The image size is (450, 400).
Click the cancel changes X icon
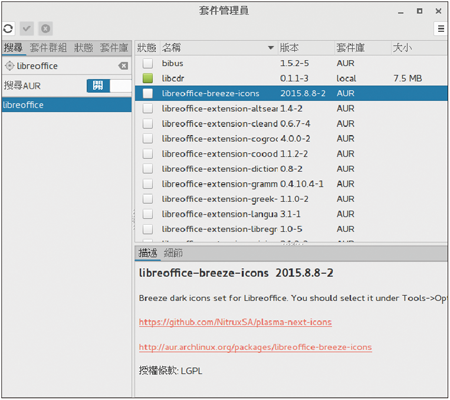[x=45, y=29]
